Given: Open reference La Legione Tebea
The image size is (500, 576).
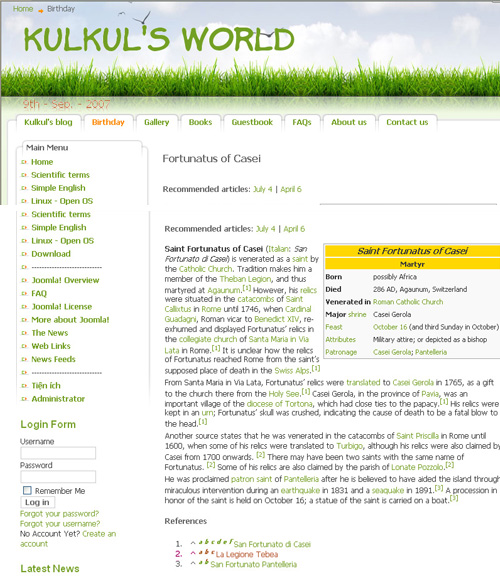Looking at the screenshot, I should point(247,554).
